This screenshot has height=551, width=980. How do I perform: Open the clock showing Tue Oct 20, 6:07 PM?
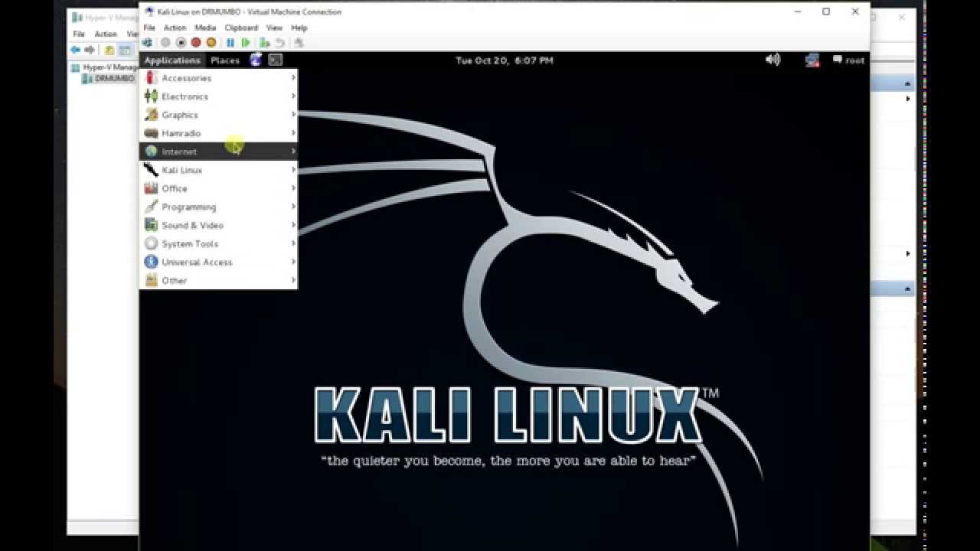[x=505, y=60]
